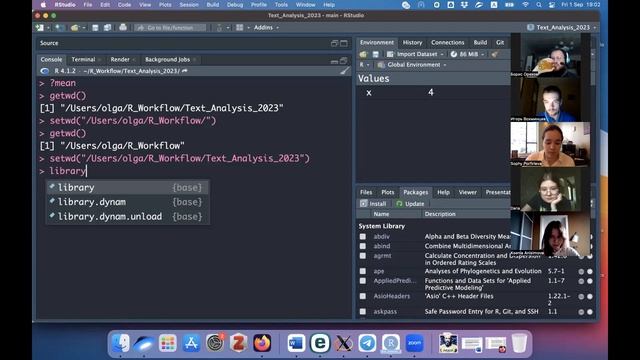Open Firefox from the Dock

point(262,343)
